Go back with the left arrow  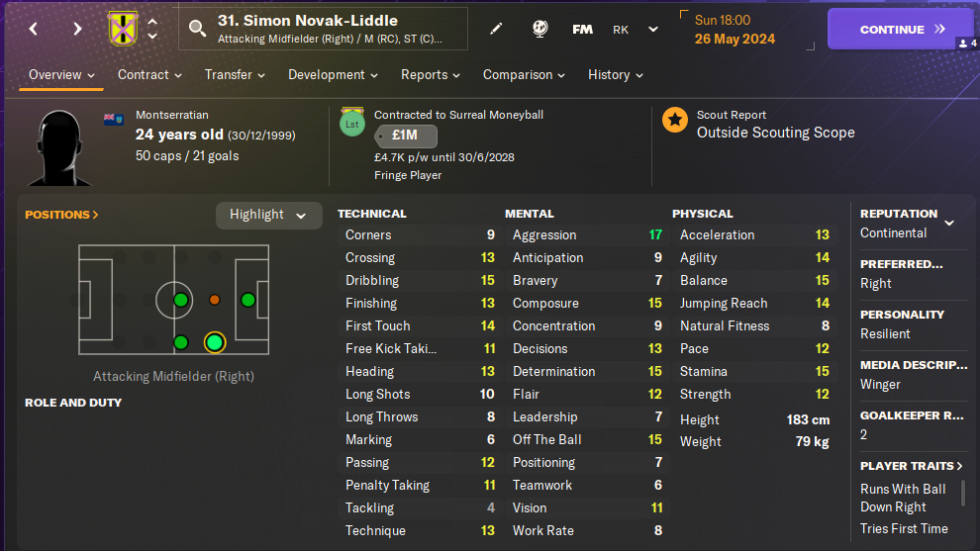point(34,30)
